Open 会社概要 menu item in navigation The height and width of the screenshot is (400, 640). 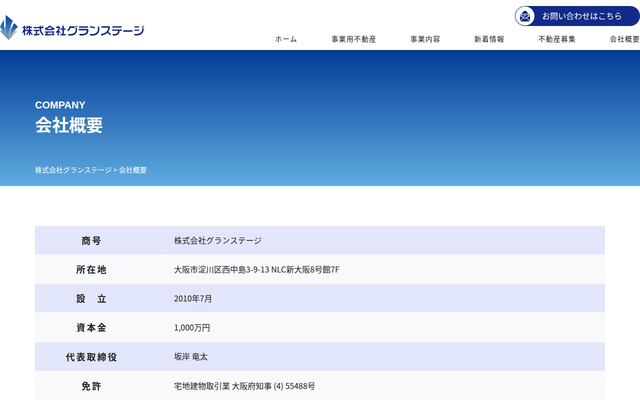[x=624, y=39]
